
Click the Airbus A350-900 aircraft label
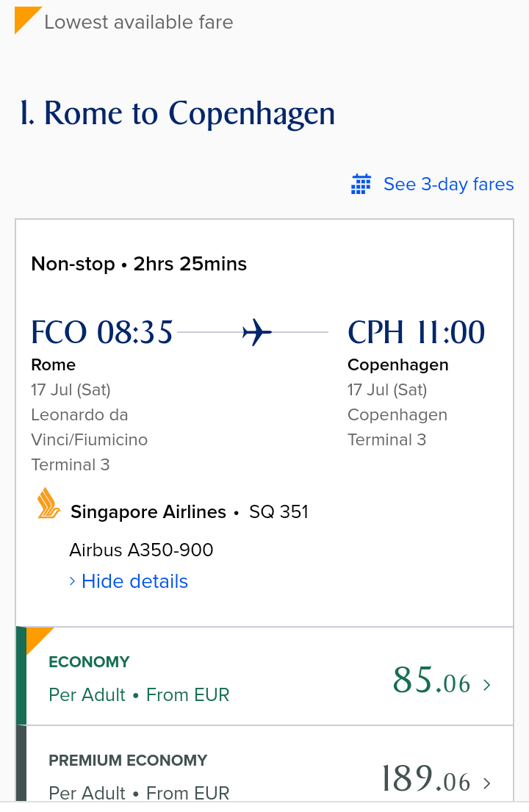141,550
